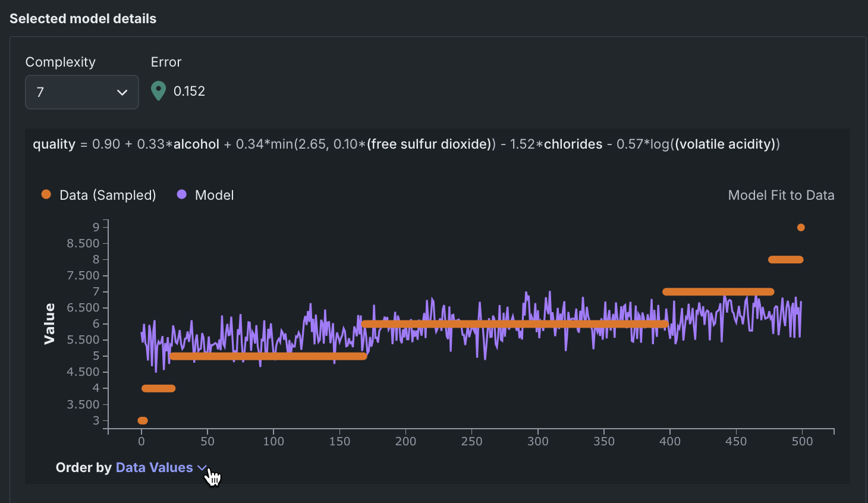Click the chevron inside the Complexity box
Image resolution: width=868 pixels, height=503 pixels.
[x=122, y=92]
